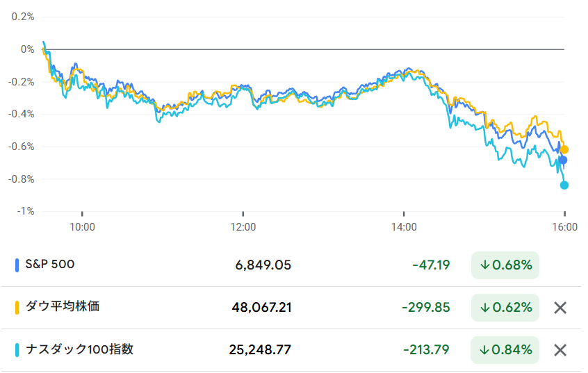Image resolution: width=588 pixels, height=373 pixels.
Task: Click the ナスダック100指数 cyan color marker
Action: pos(17,349)
